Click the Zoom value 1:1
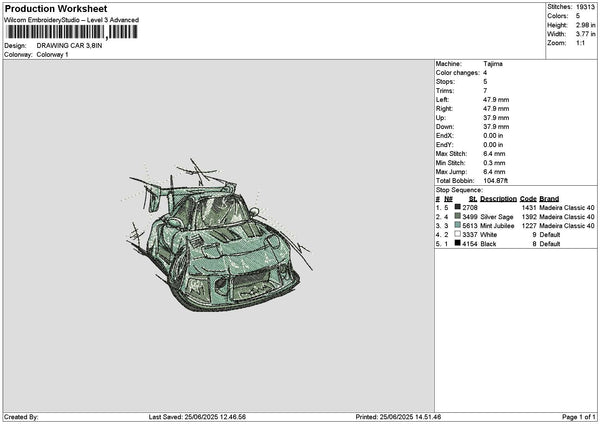The height and width of the screenshot is (424, 600). pyautogui.click(x=580, y=43)
